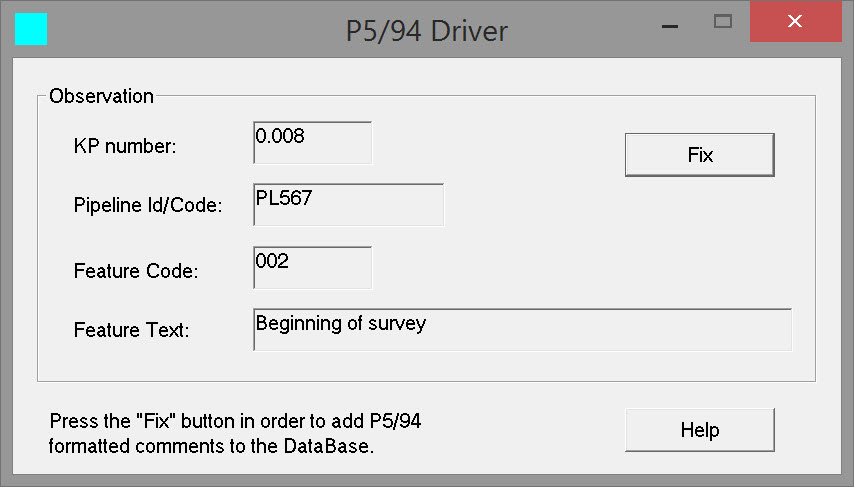Focus the KP number field showing 0.008
854x487 pixels.
(x=312, y=143)
